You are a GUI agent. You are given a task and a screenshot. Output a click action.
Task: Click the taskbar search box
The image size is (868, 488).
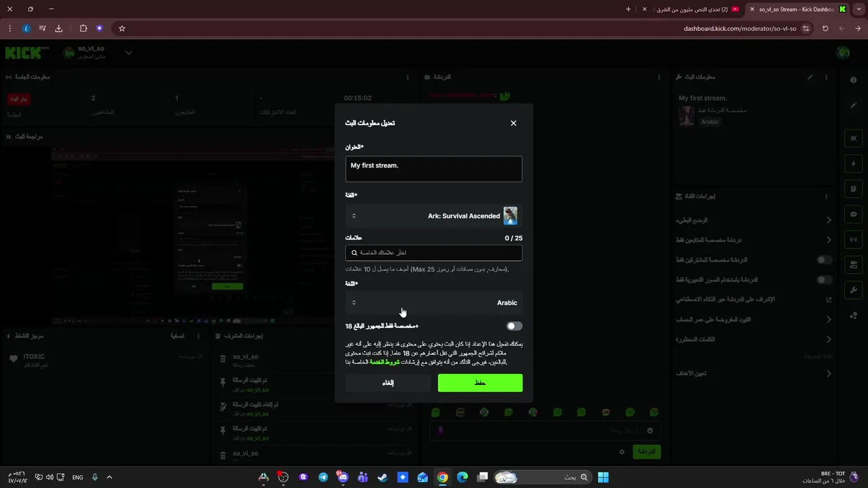point(542,477)
